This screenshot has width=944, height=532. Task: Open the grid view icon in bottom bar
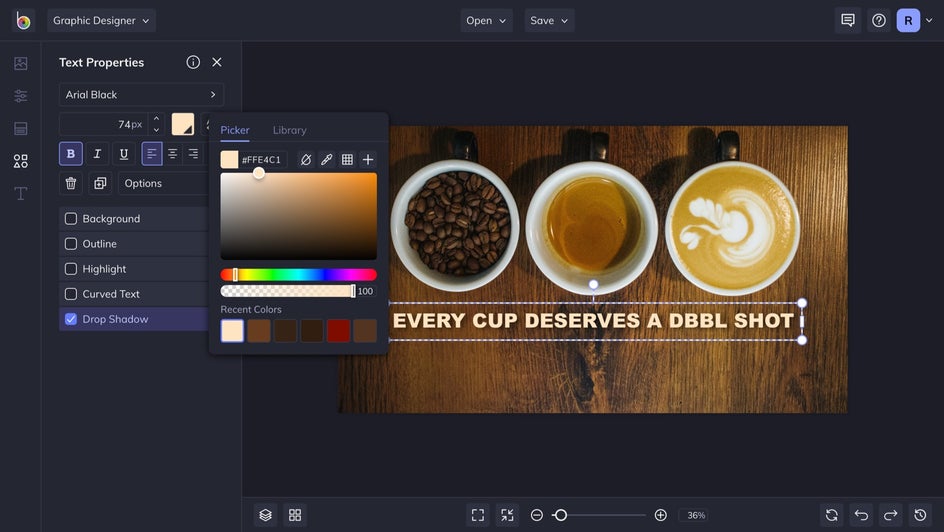[295, 515]
